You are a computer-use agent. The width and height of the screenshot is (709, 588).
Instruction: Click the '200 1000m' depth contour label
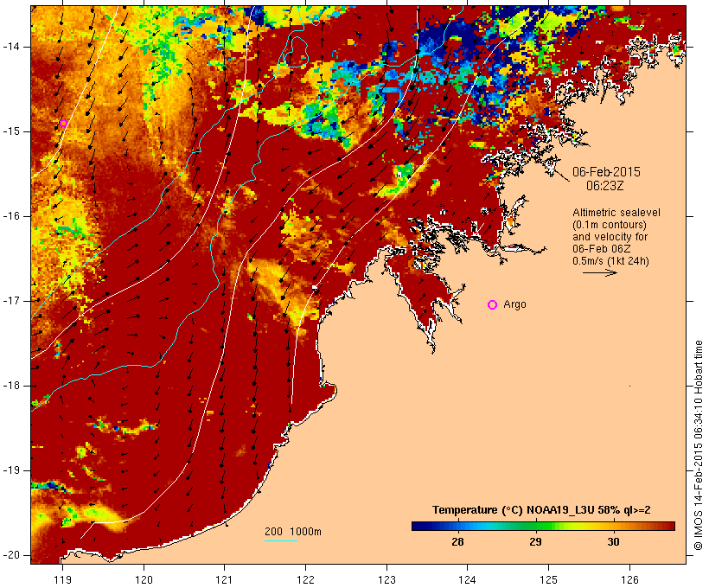293,532
